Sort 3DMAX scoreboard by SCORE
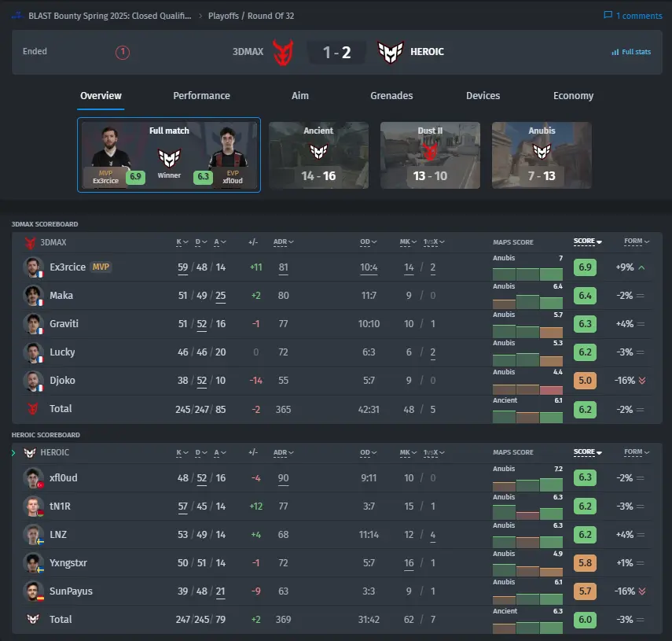The image size is (672, 641). (x=588, y=241)
